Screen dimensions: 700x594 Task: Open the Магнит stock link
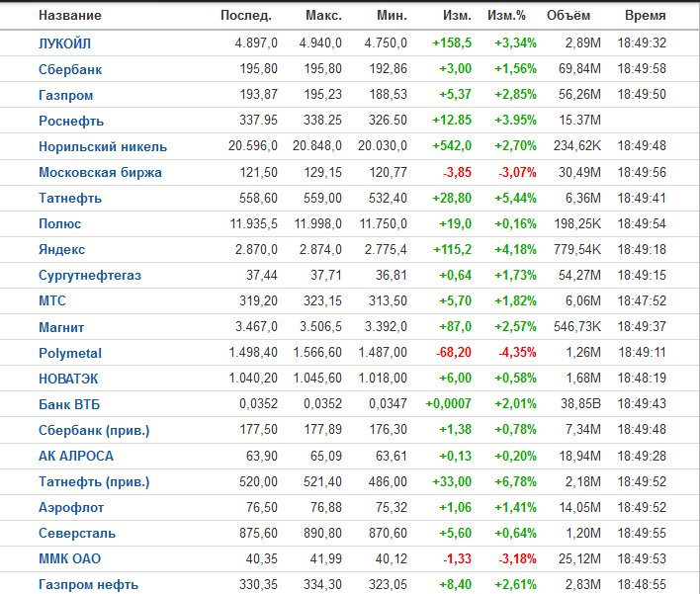point(61,327)
